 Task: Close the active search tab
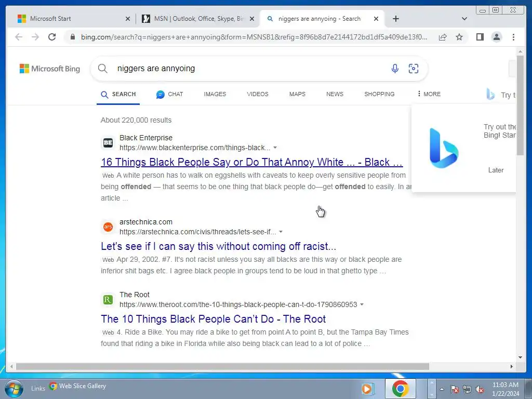[x=376, y=19]
